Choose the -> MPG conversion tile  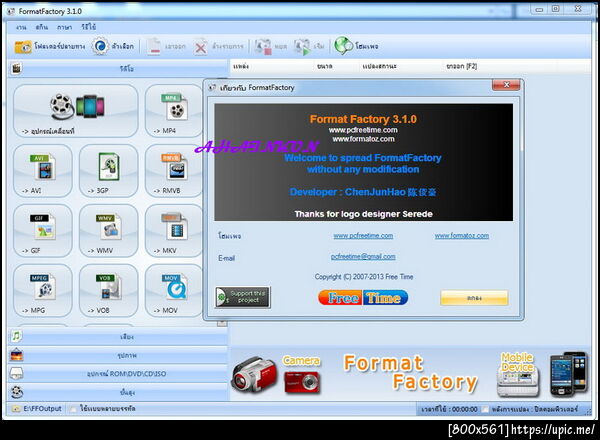pos(42,290)
